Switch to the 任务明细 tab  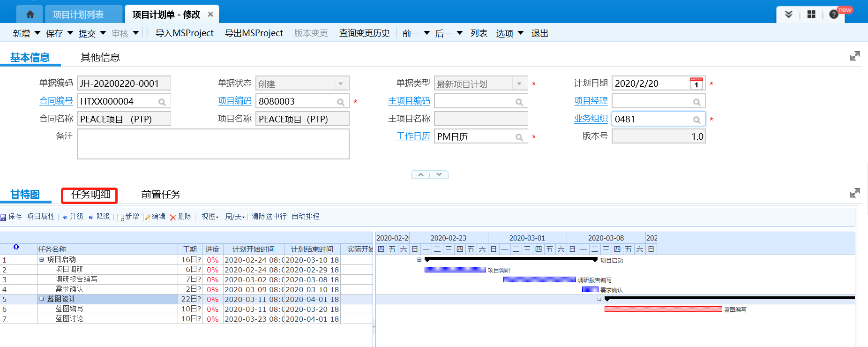(x=90, y=195)
